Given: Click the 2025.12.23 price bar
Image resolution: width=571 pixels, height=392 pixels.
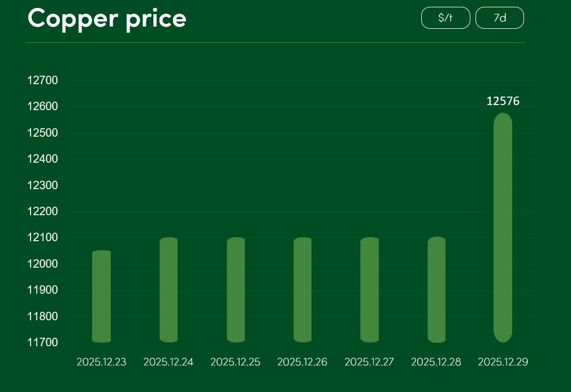Looking at the screenshot, I should 101,297.
